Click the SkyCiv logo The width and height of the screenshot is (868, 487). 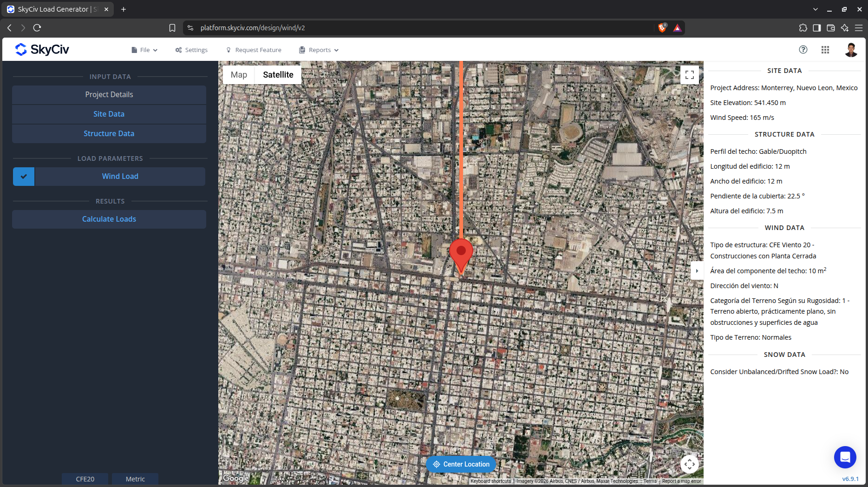pos(42,49)
